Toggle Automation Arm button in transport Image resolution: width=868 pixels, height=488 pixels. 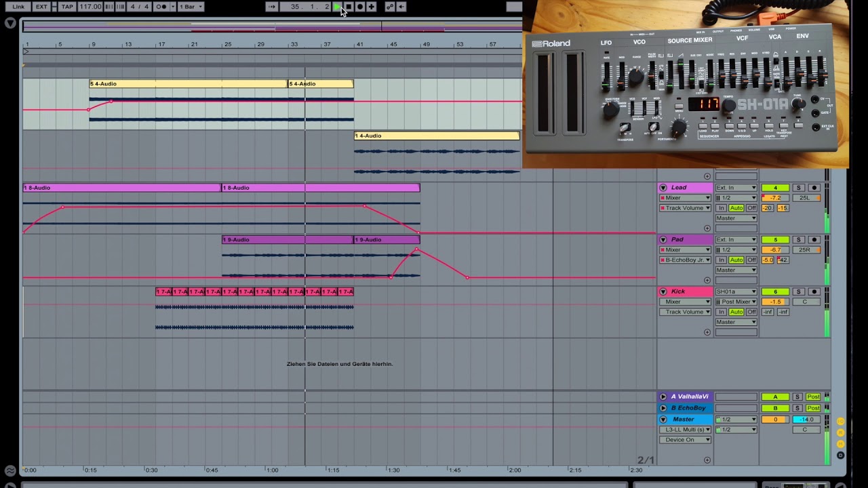pos(390,7)
